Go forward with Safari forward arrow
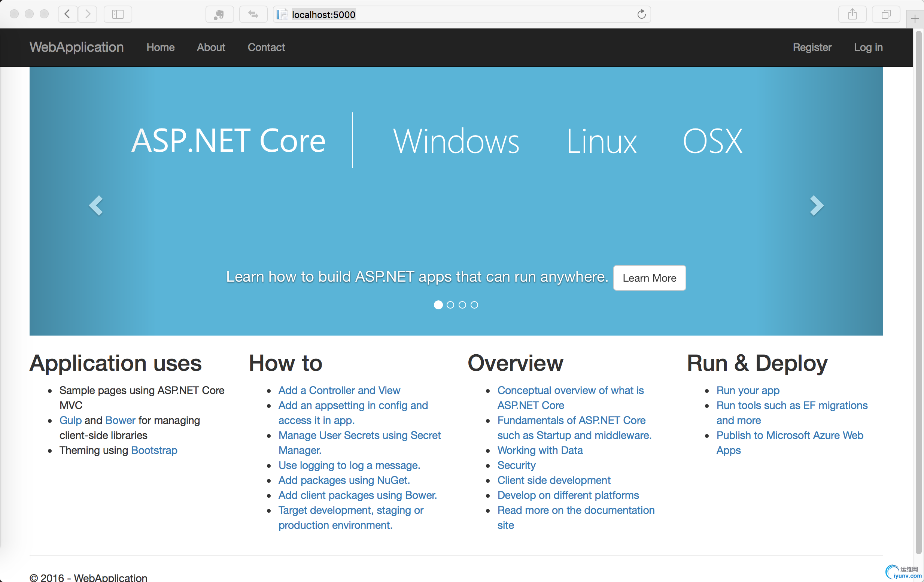 (x=88, y=14)
